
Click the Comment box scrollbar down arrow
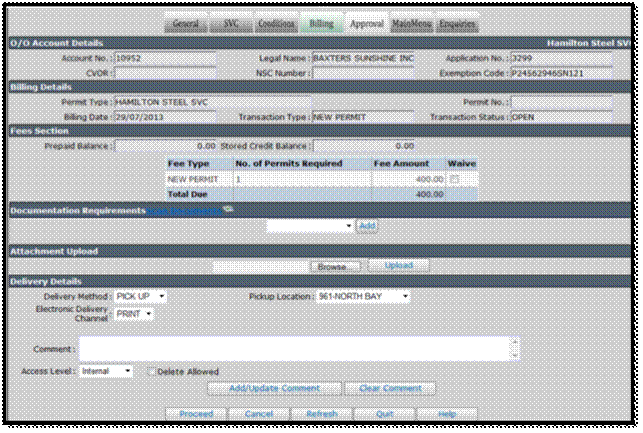coord(515,356)
